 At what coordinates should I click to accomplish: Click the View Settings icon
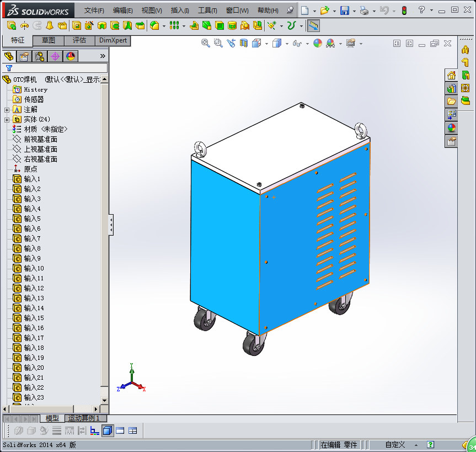[351, 43]
